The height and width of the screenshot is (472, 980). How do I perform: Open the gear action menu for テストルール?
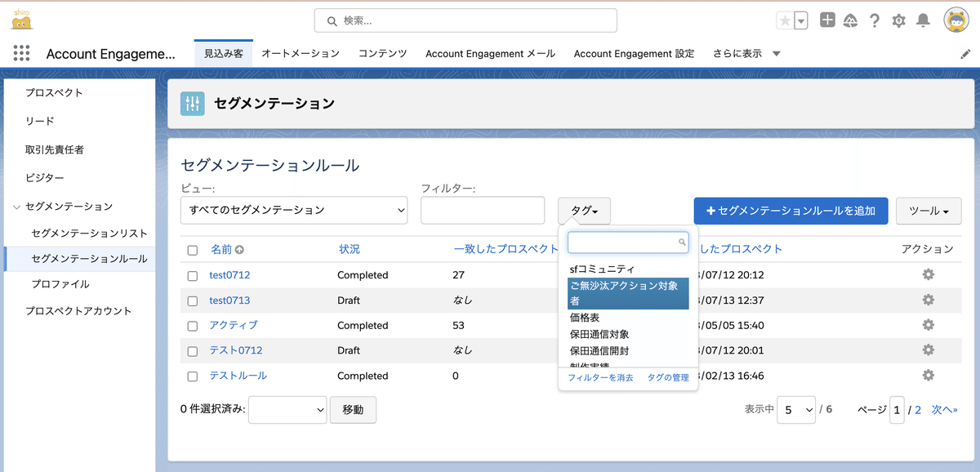(x=928, y=375)
